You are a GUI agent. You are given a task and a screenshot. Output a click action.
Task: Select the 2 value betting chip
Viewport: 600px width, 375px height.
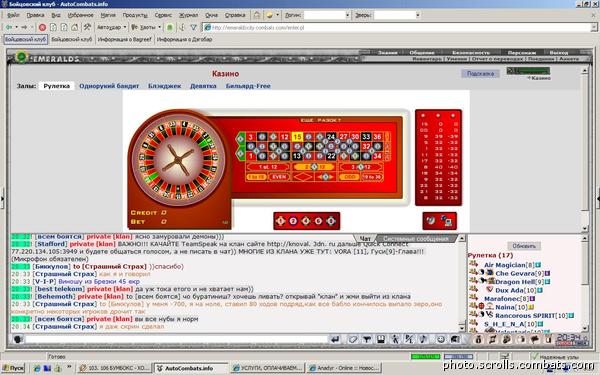coord(293,221)
